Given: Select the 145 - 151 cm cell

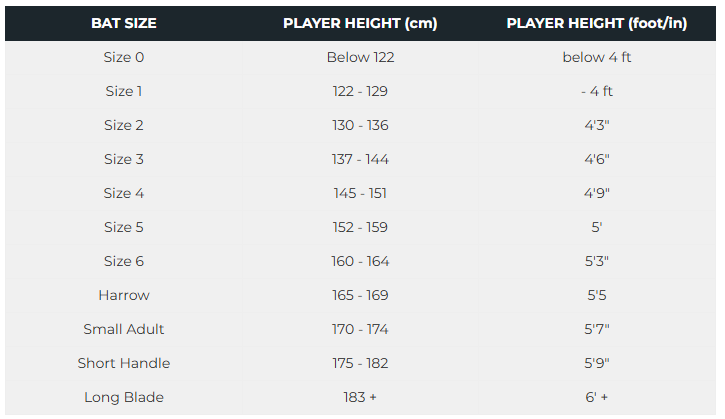Looking at the screenshot, I should [x=360, y=193].
